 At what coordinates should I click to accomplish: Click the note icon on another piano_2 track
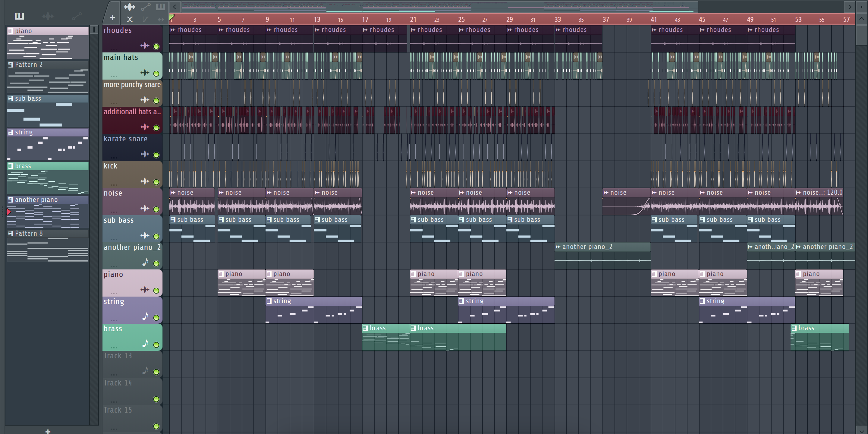pyautogui.click(x=145, y=262)
